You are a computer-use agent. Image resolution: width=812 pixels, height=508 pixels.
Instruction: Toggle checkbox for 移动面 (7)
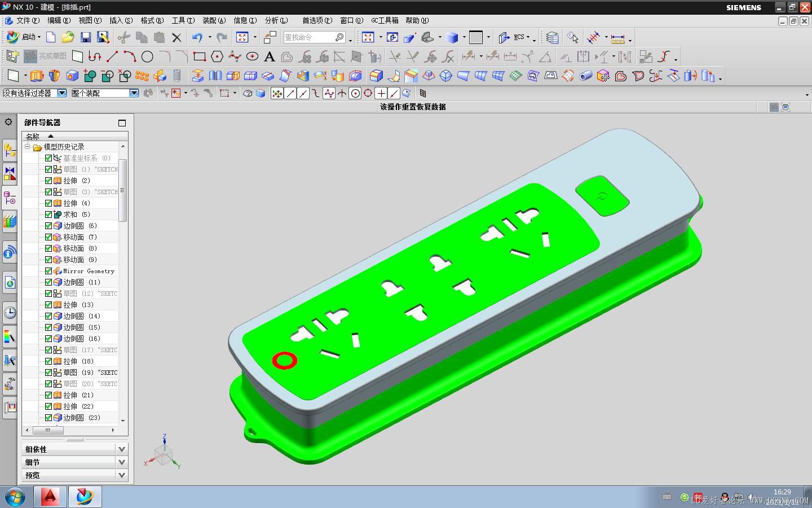pos(48,237)
